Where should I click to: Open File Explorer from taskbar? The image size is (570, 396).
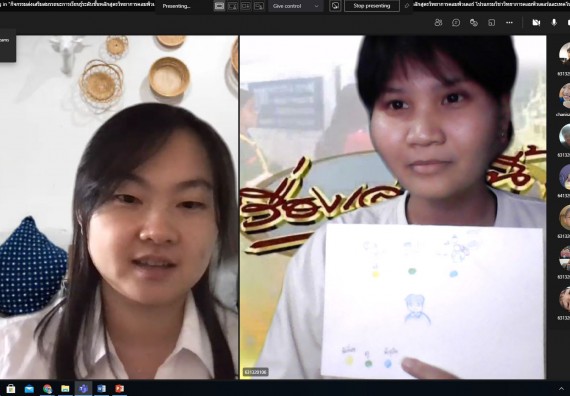[x=65, y=389]
